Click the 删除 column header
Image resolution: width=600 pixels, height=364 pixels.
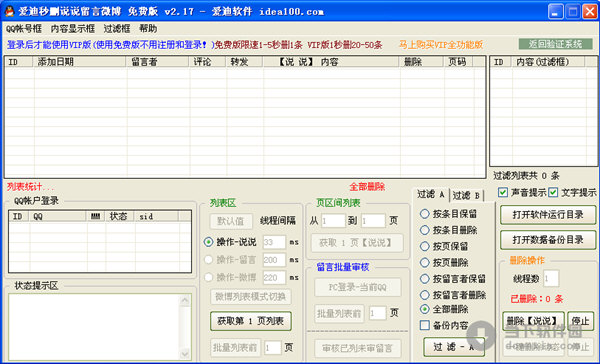click(422, 62)
